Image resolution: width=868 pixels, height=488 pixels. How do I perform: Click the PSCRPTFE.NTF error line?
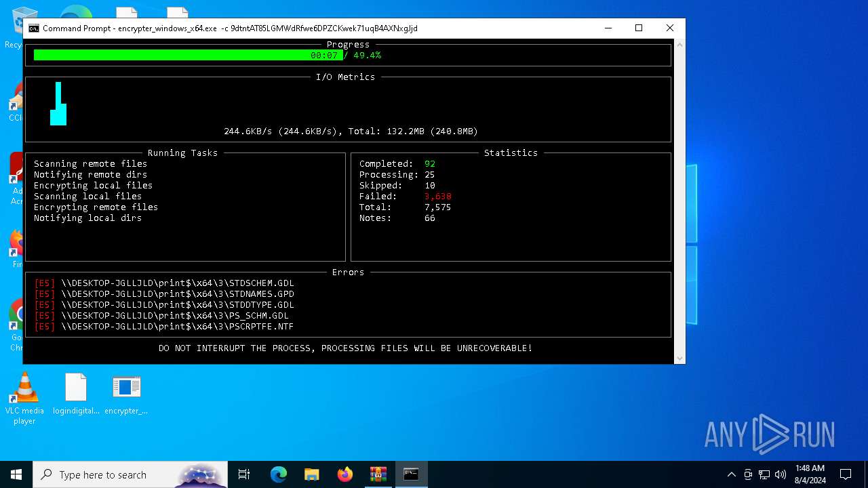point(164,326)
